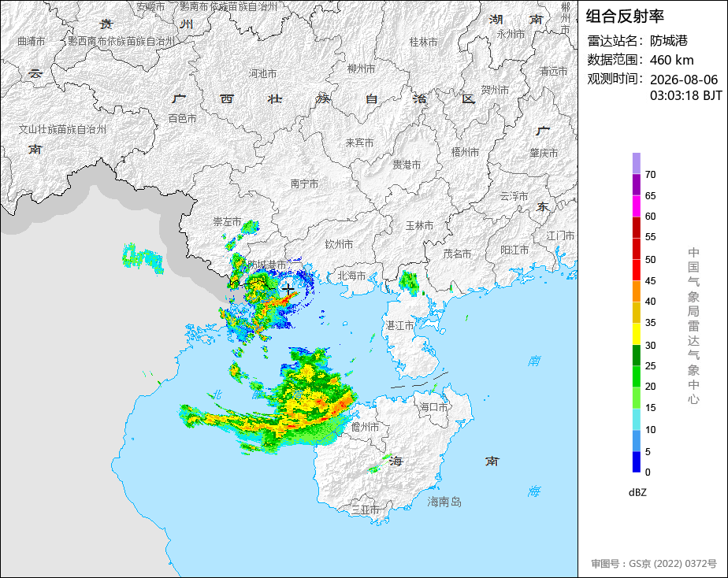
Task: Click the 湛江市 city label
Action: pos(399,326)
